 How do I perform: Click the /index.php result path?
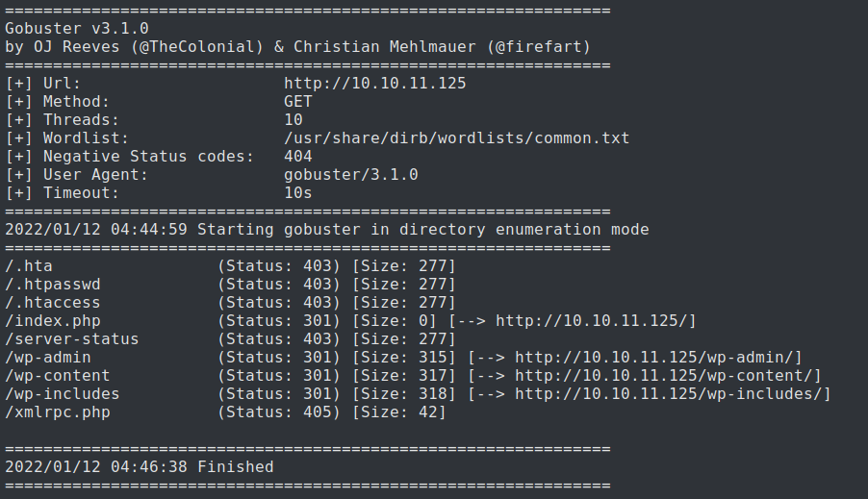click(52, 320)
